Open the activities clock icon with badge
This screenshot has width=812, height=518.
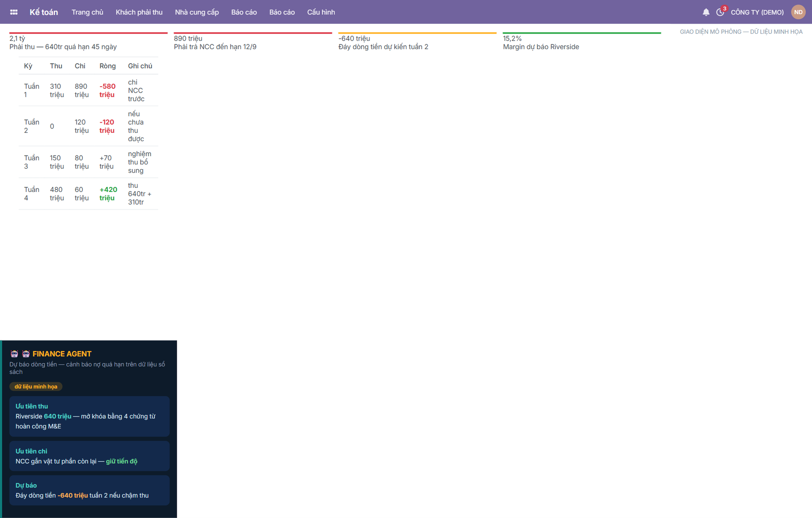pyautogui.click(x=721, y=12)
